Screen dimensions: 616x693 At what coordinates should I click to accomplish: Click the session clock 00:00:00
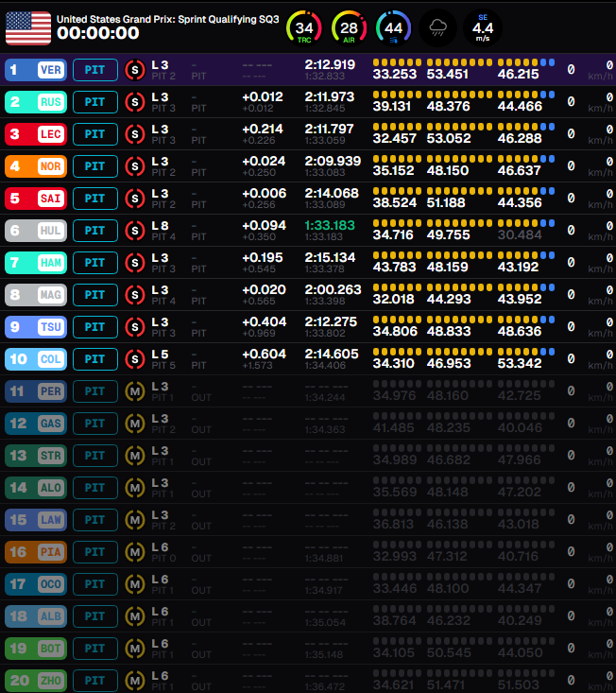(98, 33)
